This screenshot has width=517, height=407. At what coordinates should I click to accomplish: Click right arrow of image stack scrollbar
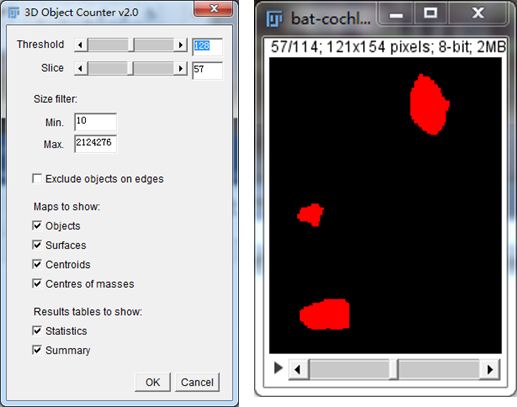(489, 369)
